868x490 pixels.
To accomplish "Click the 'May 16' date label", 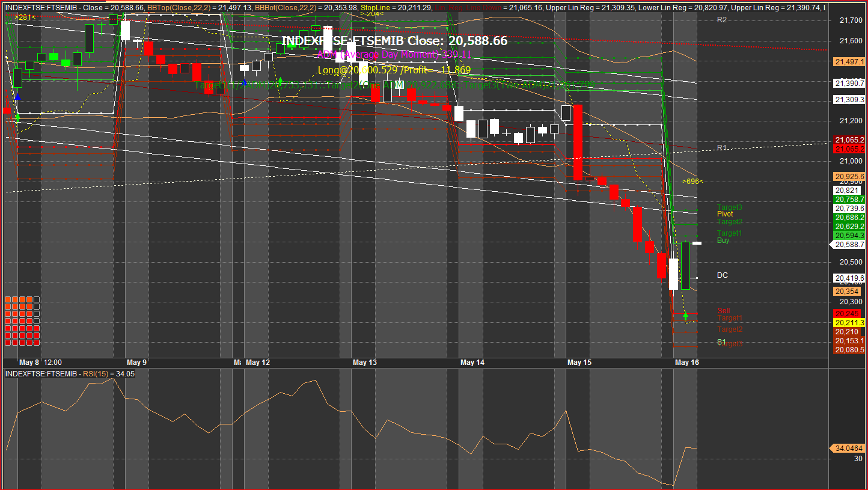I will (687, 363).
